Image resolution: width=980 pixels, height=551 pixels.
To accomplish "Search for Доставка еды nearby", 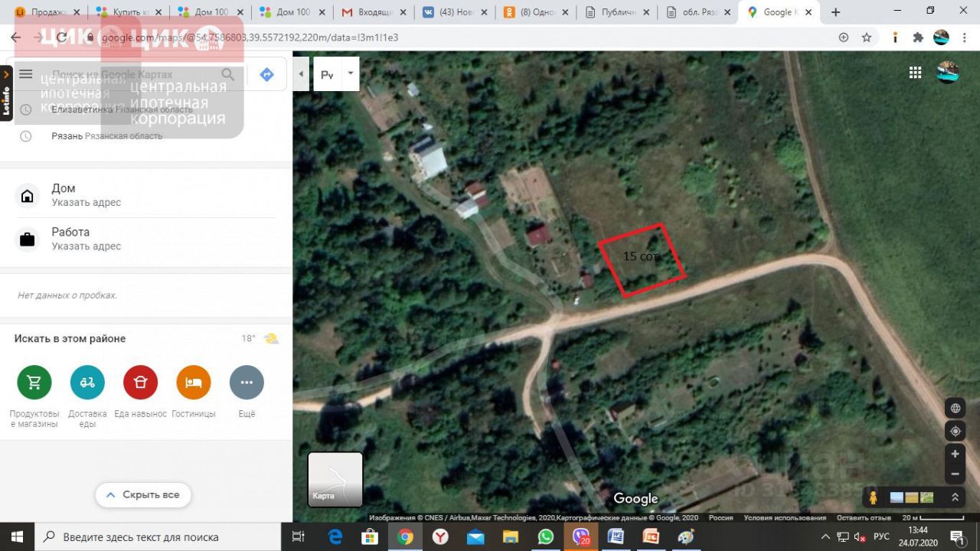I will (87, 396).
